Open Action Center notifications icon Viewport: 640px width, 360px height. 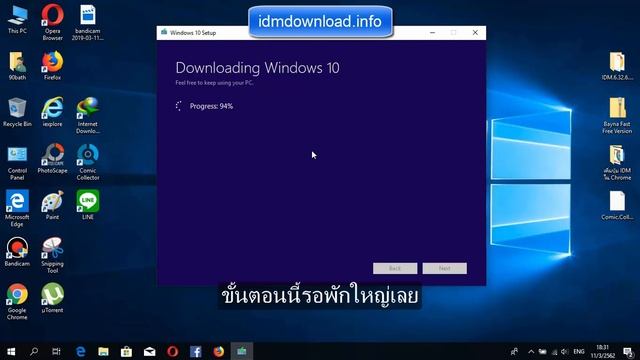[x=629, y=351]
